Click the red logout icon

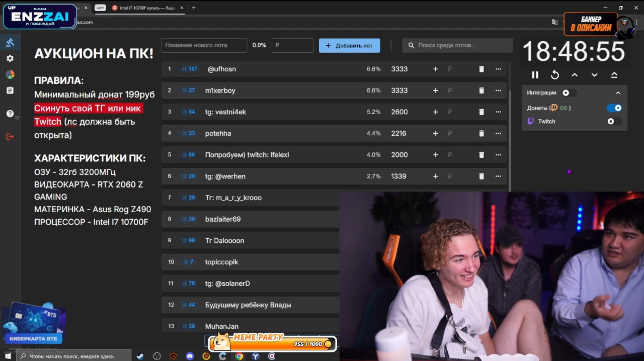coord(10,137)
